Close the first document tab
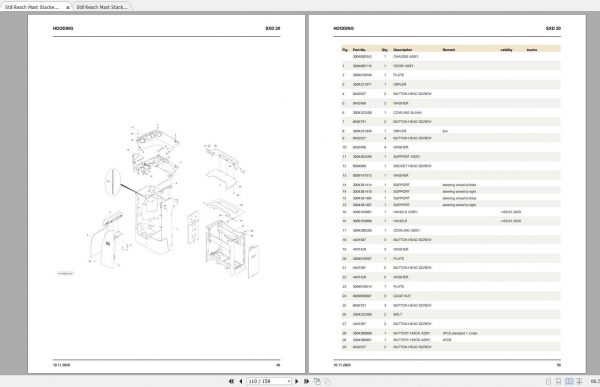Image resolution: width=600 pixels, height=387 pixels. (x=68, y=7)
